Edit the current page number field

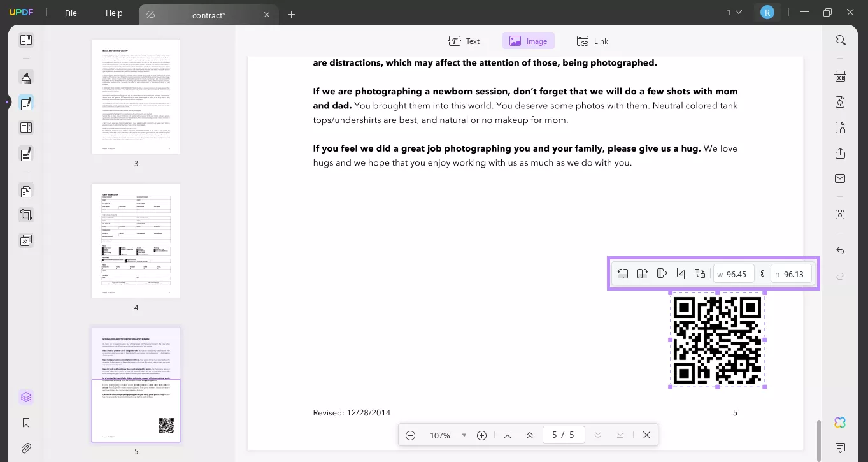563,435
